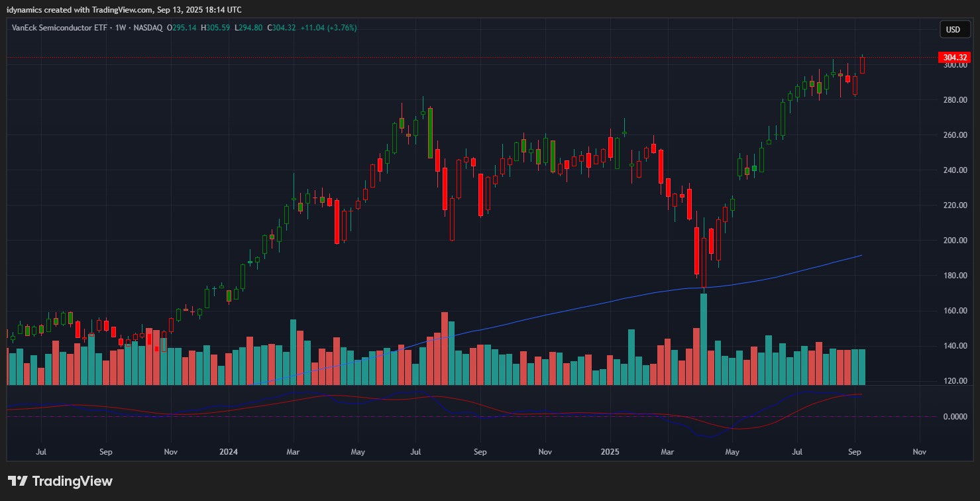Click the red 304.32 current price label
Viewport: 980px width, 501px height.
[954, 58]
